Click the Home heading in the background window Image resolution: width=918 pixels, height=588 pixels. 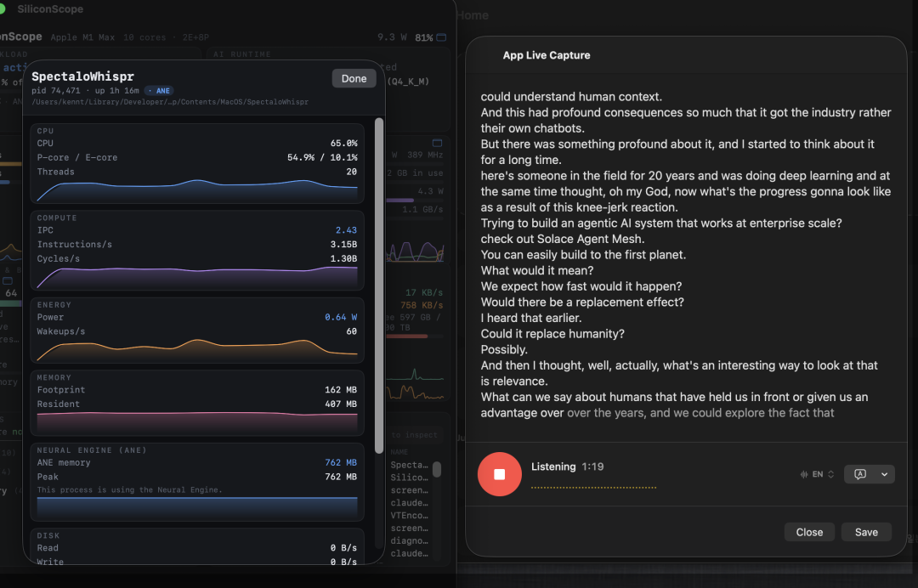[x=473, y=15]
